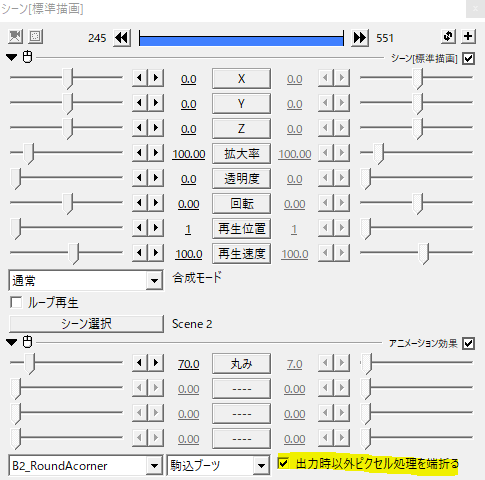The width and height of the screenshot is (485, 480).
Task: Click the camera control icon at top left
Action: coord(15,37)
